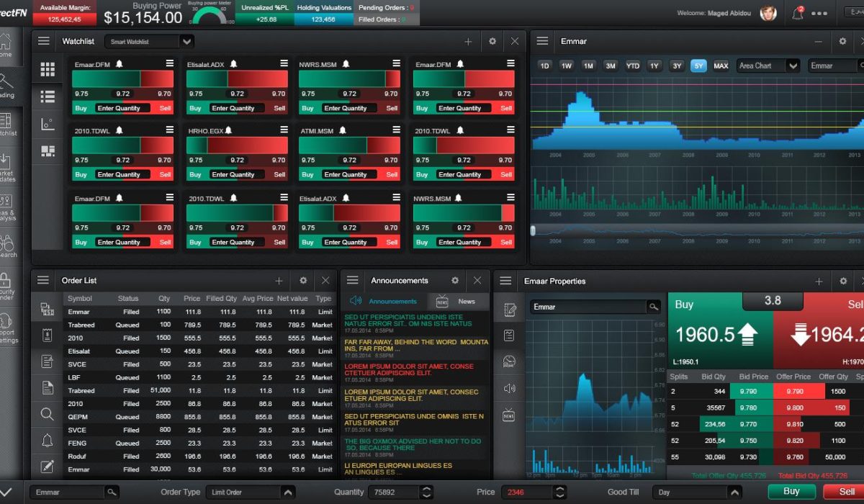Image resolution: width=864 pixels, height=504 pixels.
Task: Click search icon in Emaar Properties symbol field
Action: (653, 307)
